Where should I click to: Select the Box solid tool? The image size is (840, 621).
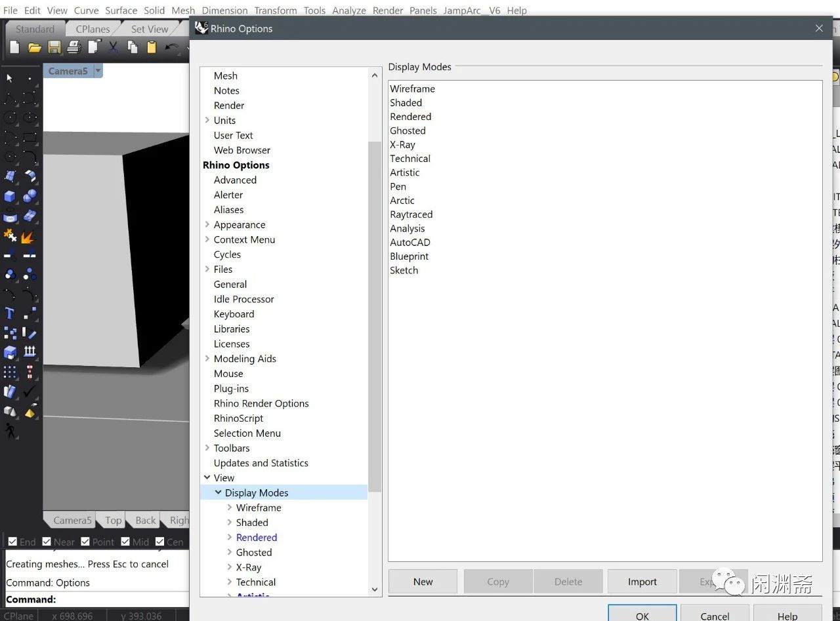[10, 196]
